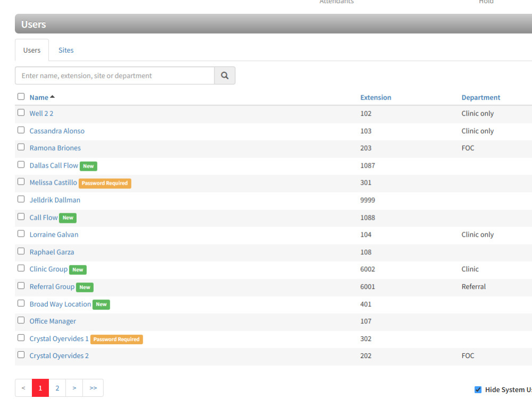This screenshot has width=532, height=399.
Task: Open Crystal Oyervides 2 user
Action: pos(59,355)
